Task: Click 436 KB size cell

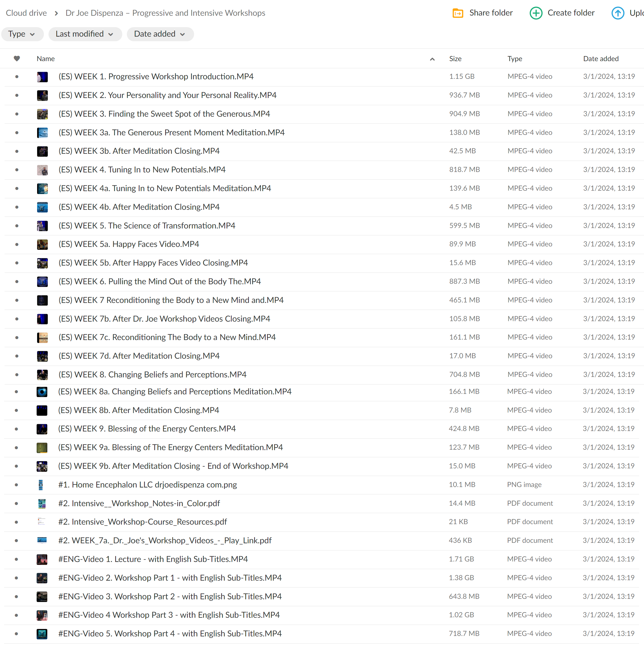Action: tap(460, 540)
